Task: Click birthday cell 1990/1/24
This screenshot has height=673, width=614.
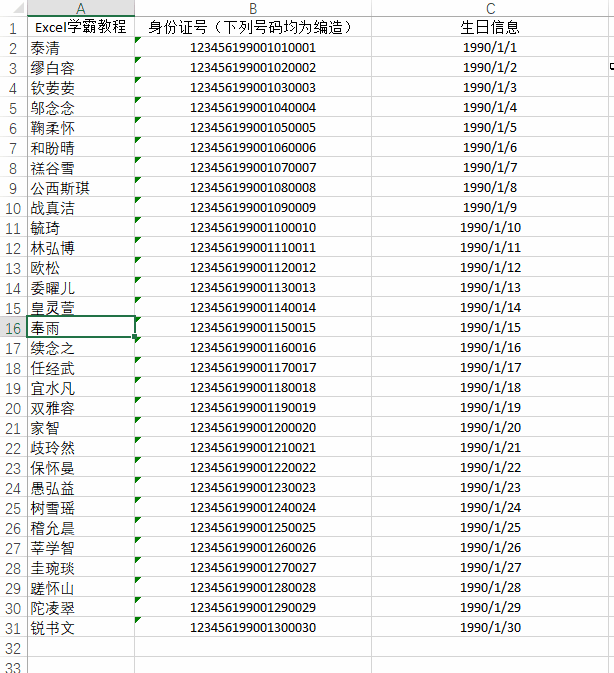Action: pos(490,508)
